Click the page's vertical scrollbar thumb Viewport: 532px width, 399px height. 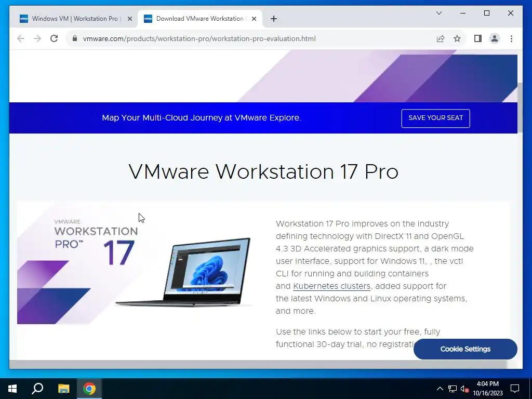pyautogui.click(x=520, y=108)
